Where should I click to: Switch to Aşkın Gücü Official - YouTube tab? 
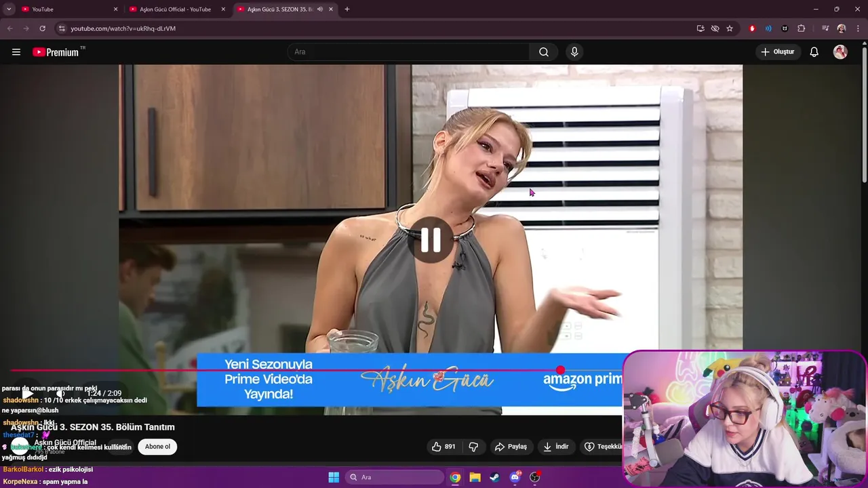[175, 9]
